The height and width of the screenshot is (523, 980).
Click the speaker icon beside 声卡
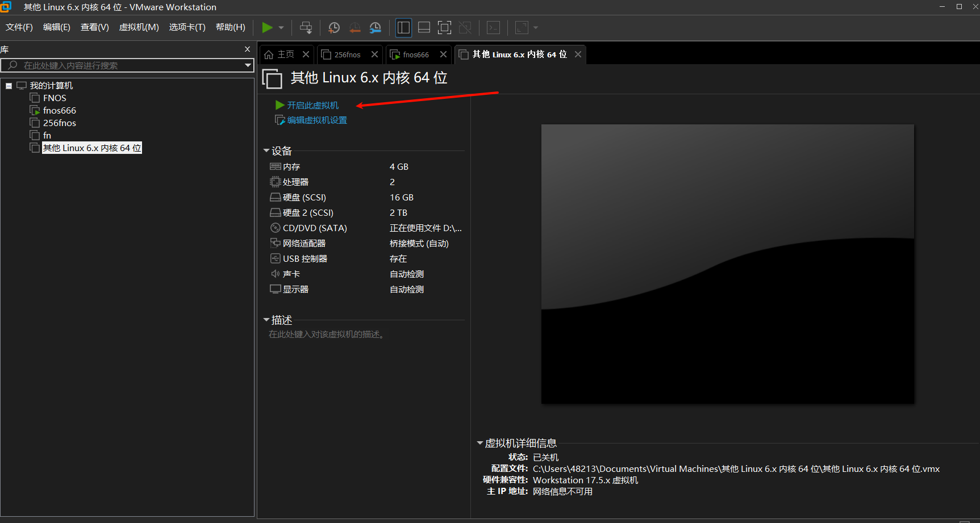[x=275, y=274]
